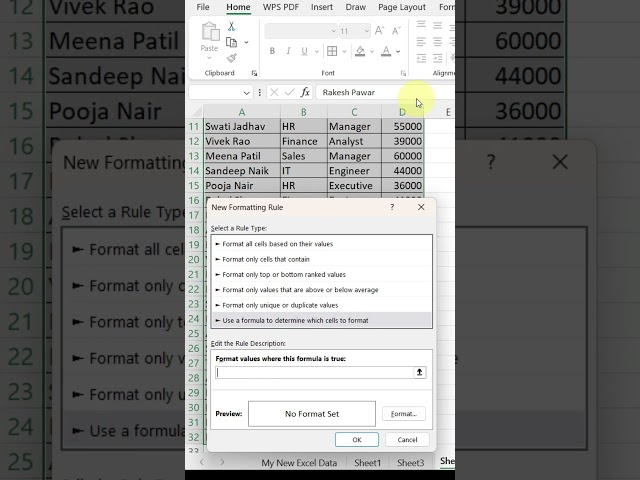Open the Font settings dialog launcher
This screenshot has width=640, height=480.
(x=403, y=73)
